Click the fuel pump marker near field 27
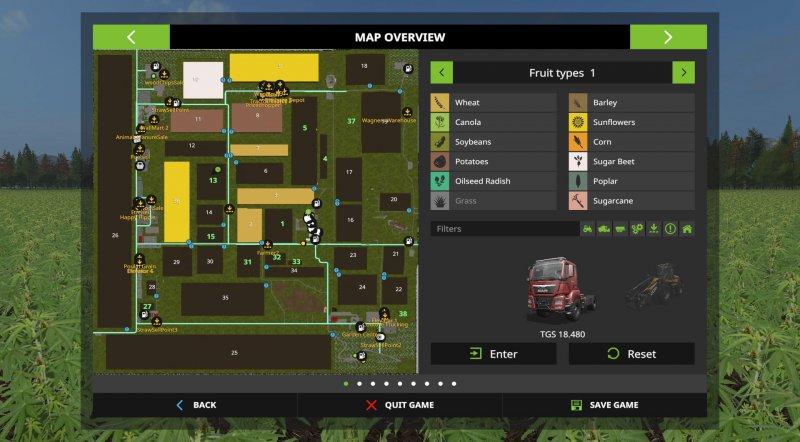The image size is (800, 442). (x=145, y=315)
